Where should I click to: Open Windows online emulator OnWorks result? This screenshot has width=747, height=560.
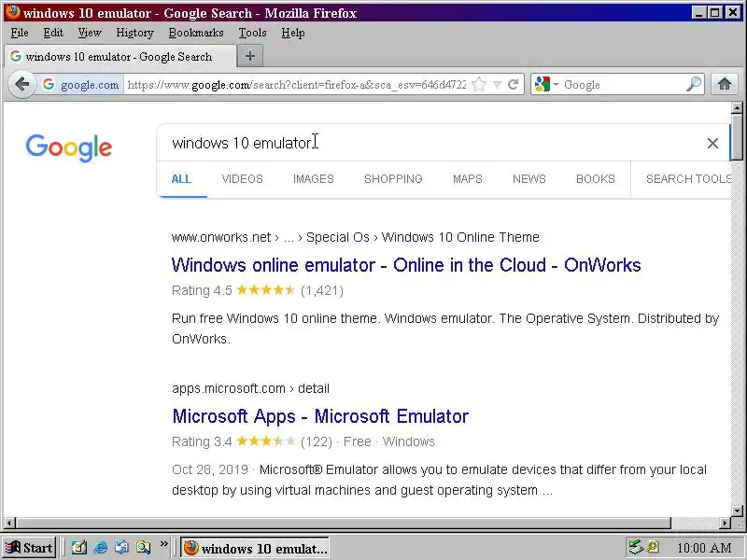[406, 265]
